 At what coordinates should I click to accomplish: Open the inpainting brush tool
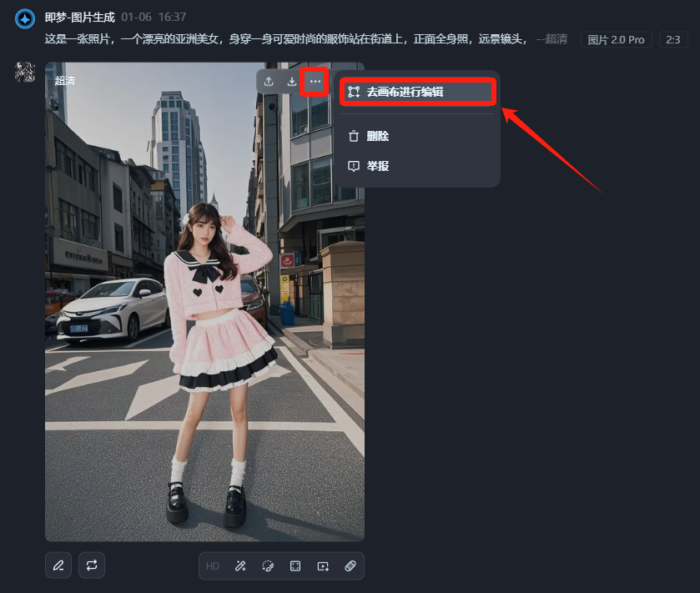point(268,565)
